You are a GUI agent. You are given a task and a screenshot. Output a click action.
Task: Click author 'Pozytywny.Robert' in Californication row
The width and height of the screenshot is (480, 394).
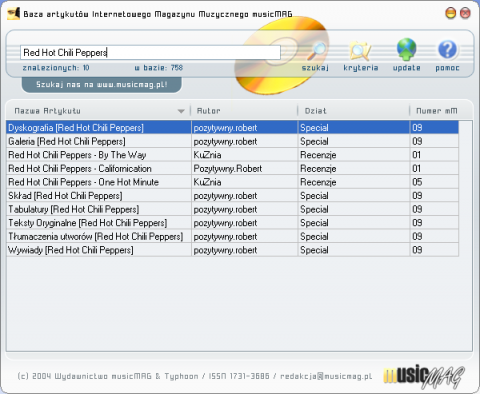click(228, 169)
